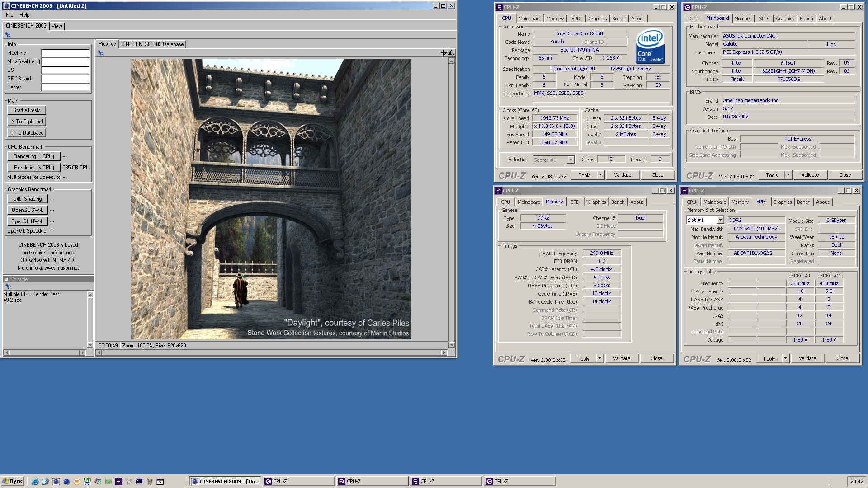Screen dimensions: 868x488
Task: Open the File menu in CINEBENCH
Action: [x=9, y=15]
